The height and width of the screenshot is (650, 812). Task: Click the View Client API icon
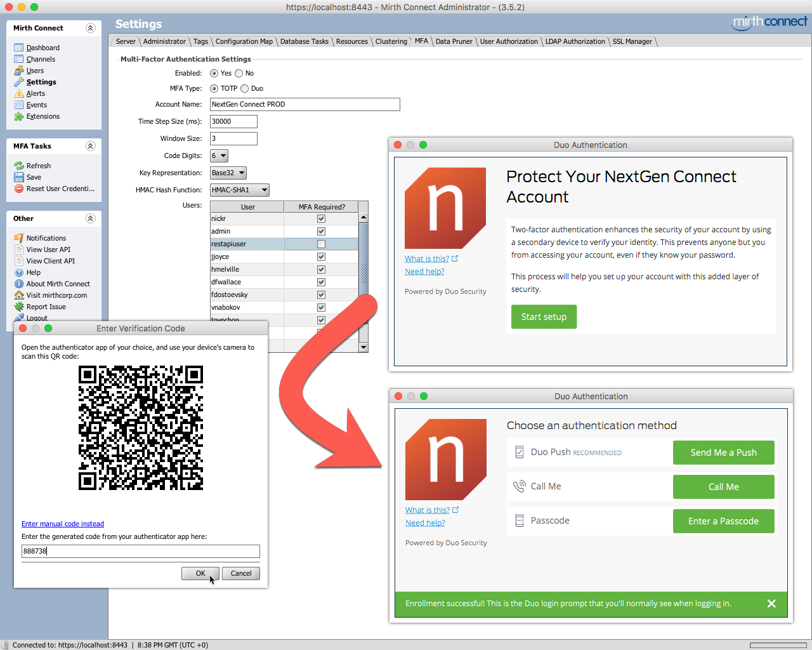19,261
